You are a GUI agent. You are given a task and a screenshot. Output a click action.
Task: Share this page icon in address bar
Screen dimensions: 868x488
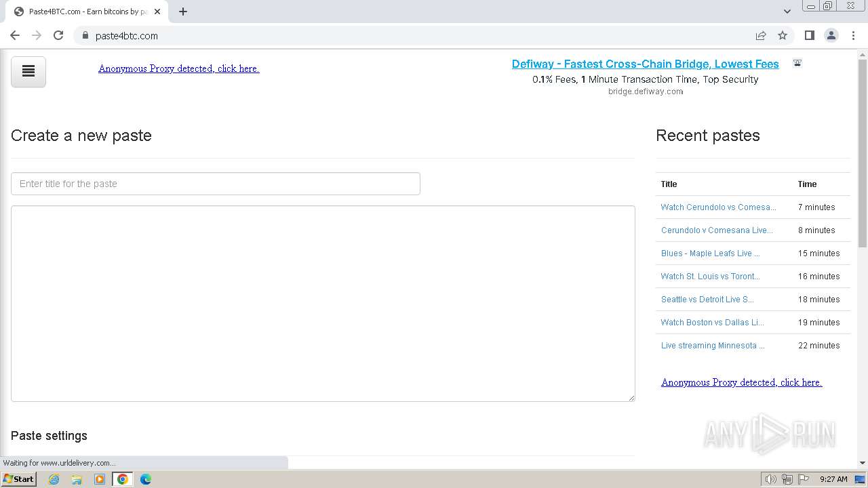[x=761, y=35]
